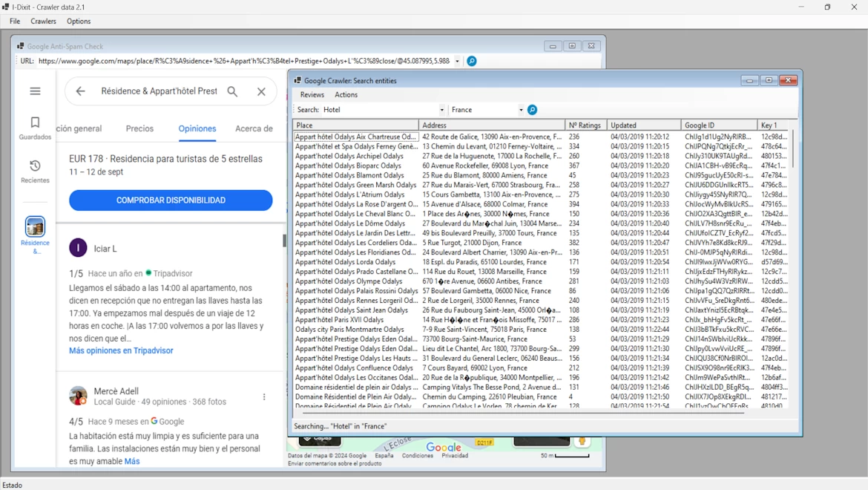Click the Street View pegman on map
The image size is (868, 490).
pyautogui.click(x=582, y=441)
